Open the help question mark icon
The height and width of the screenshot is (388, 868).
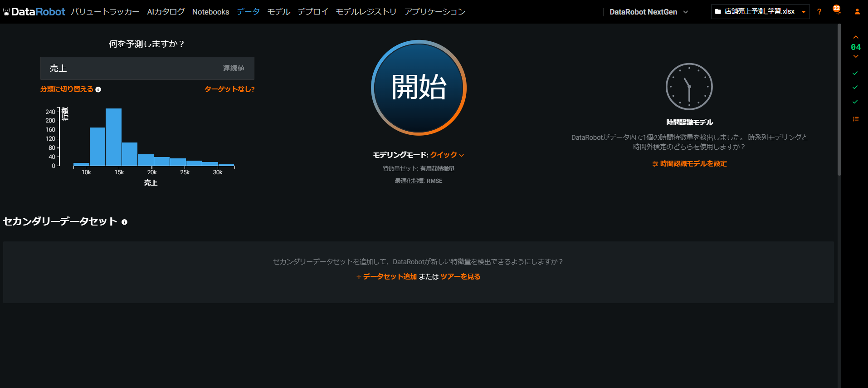point(819,12)
